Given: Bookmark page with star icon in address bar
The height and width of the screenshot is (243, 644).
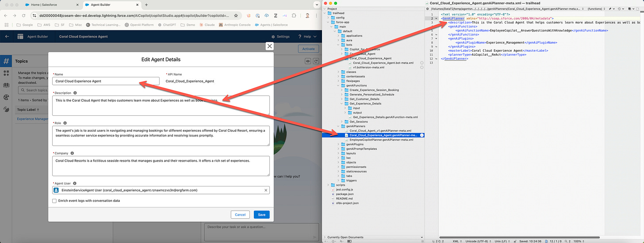Looking at the screenshot, I should click(236, 15).
